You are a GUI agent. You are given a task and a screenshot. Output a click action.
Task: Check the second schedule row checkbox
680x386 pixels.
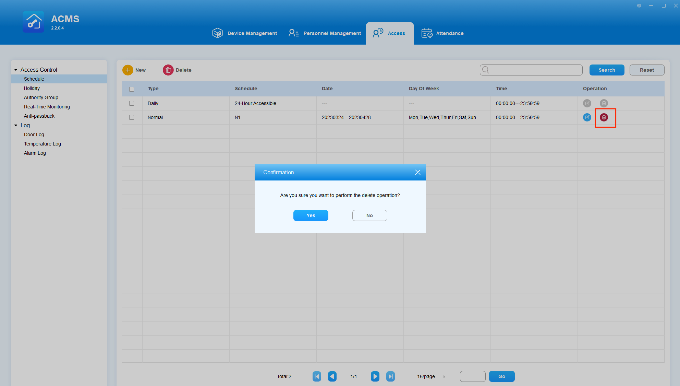[132, 118]
